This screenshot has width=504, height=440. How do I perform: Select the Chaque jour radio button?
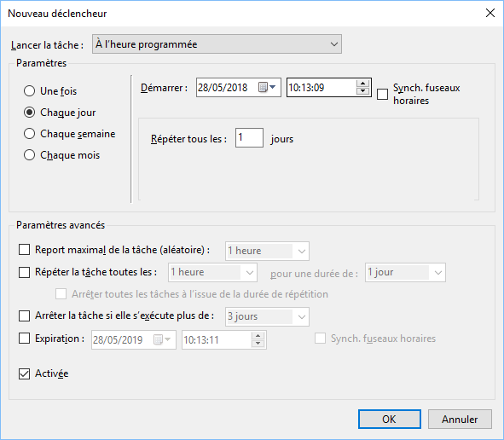click(x=29, y=113)
